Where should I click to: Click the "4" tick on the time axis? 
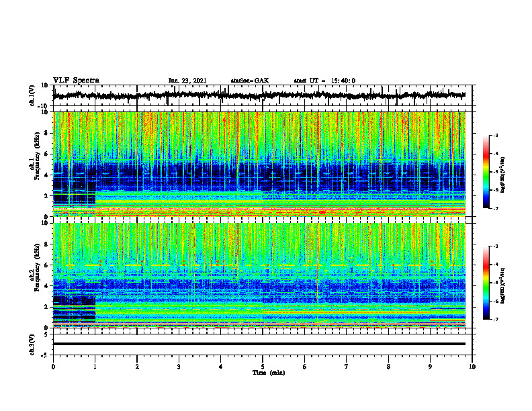(221, 367)
